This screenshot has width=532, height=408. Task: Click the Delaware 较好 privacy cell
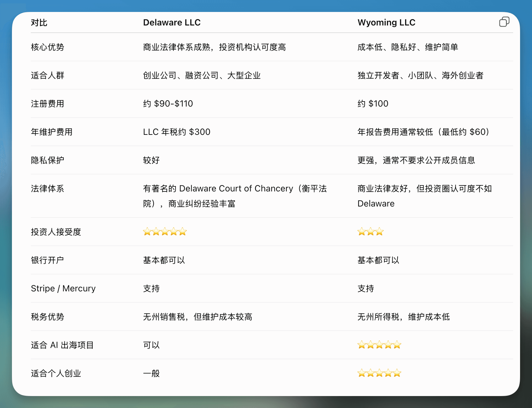pos(151,160)
